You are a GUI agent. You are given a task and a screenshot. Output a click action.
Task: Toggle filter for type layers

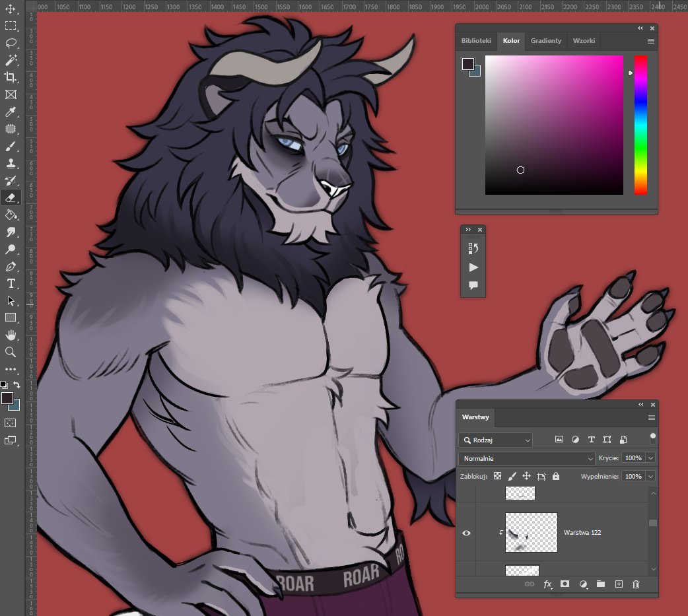pyautogui.click(x=591, y=440)
